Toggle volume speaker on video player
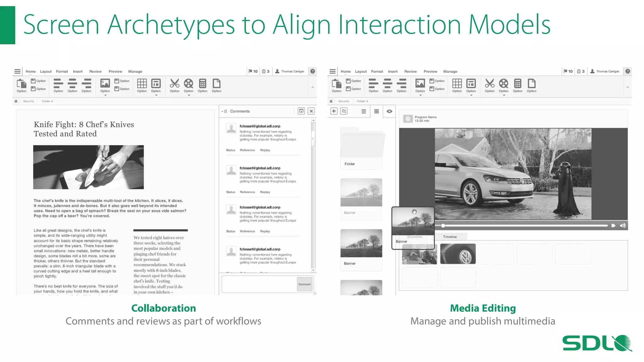Viewport: 644px width, 362px height. (623, 226)
